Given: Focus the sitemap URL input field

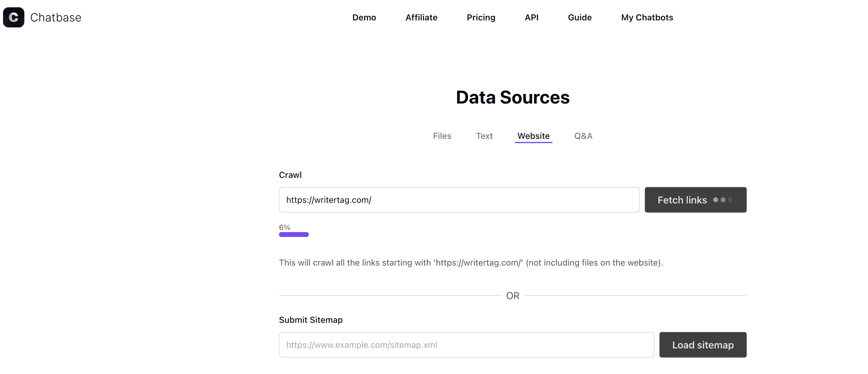Looking at the screenshot, I should coord(466,345).
